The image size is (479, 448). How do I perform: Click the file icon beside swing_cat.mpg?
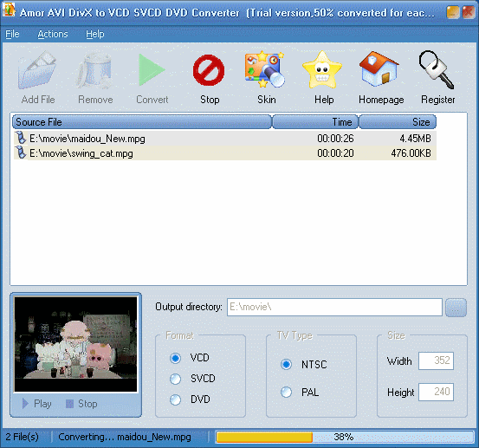click(x=21, y=153)
